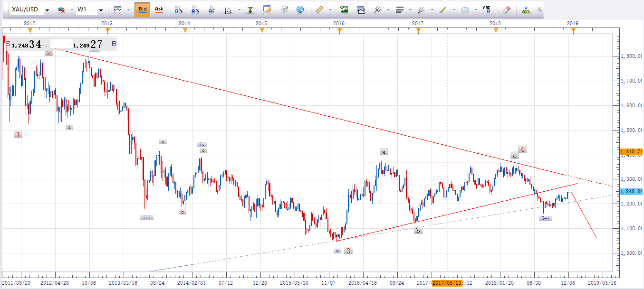The height and width of the screenshot is (289, 644).
Task: Expand the scale zoom dropdown arrow
Action: coord(240,10)
